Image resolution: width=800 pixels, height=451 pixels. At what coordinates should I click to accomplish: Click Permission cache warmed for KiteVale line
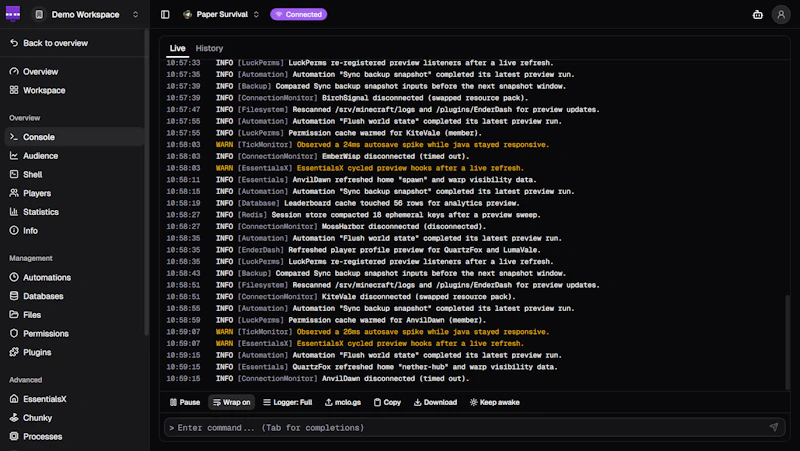point(323,133)
